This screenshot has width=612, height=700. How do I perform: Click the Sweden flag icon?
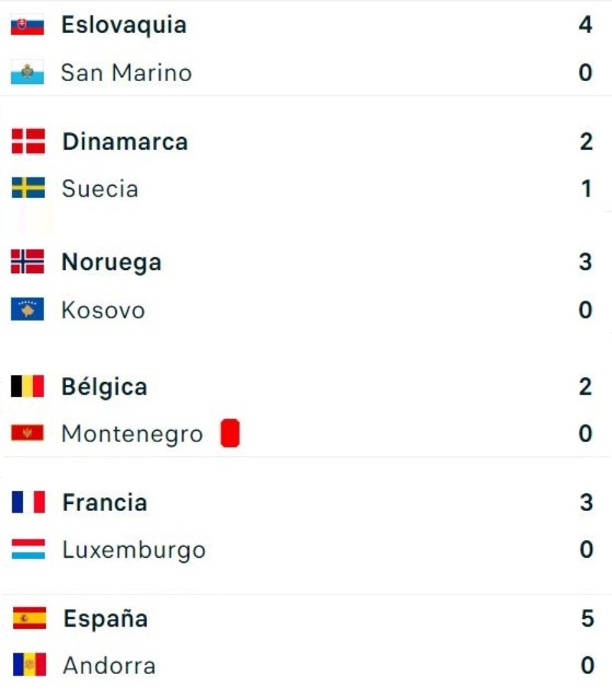28,188
